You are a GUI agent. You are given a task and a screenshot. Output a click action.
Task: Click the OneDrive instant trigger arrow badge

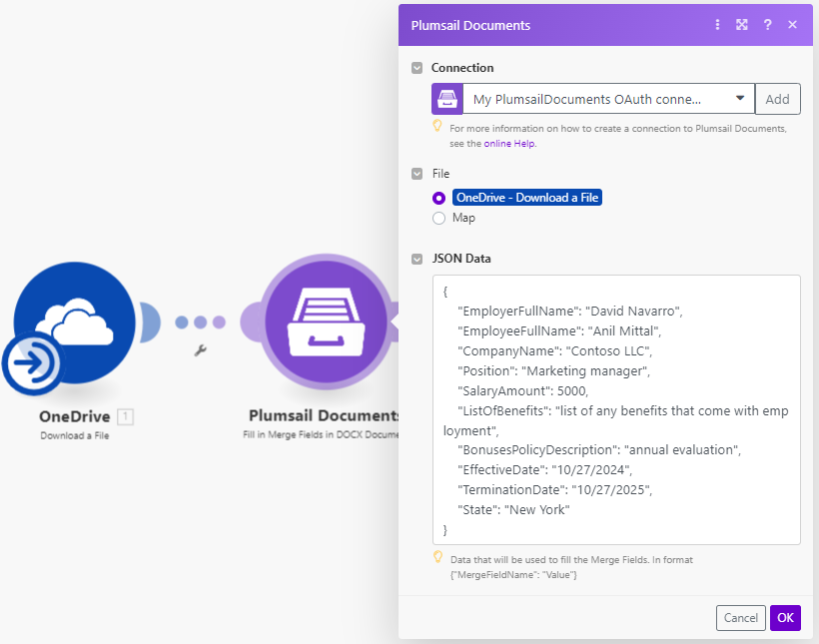pyautogui.click(x=33, y=362)
